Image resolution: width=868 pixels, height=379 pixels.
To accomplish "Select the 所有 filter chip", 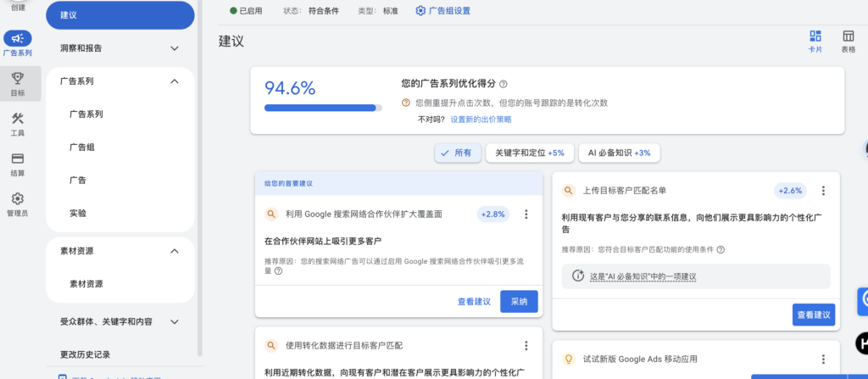I will [457, 153].
